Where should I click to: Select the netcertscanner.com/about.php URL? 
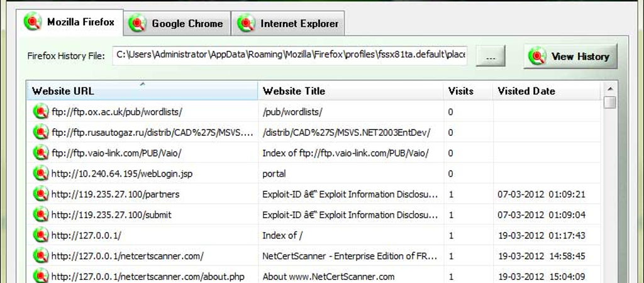(148, 277)
